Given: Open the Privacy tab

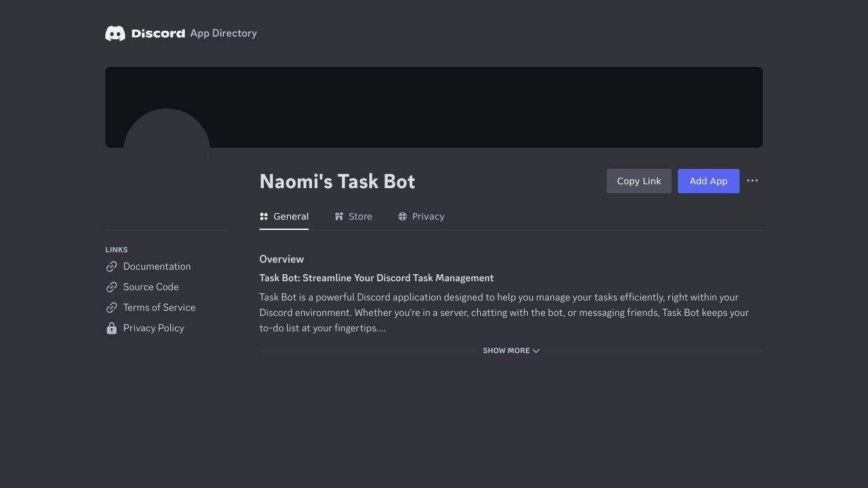Looking at the screenshot, I should (421, 216).
